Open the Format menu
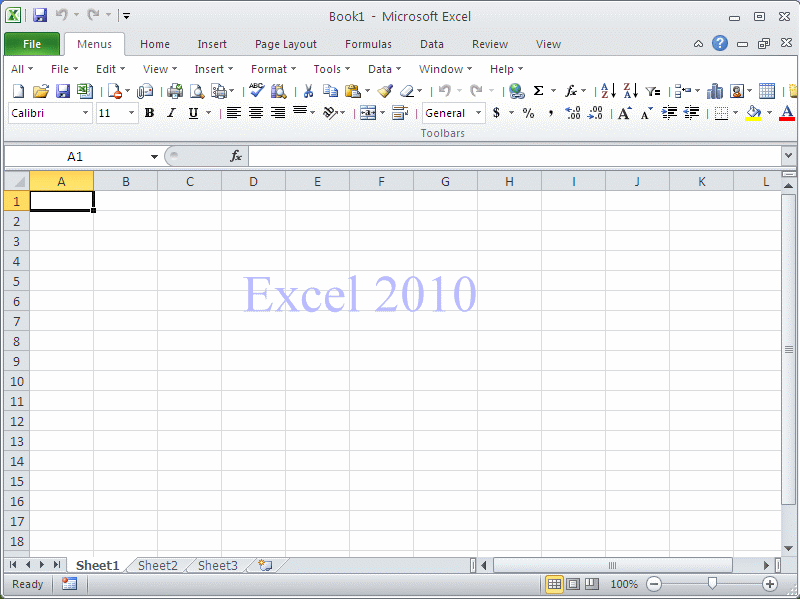The image size is (800, 600). 273,69
